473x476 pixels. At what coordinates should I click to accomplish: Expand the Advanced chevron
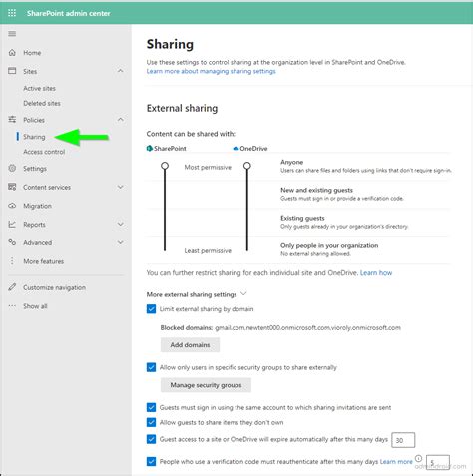pyautogui.click(x=121, y=242)
